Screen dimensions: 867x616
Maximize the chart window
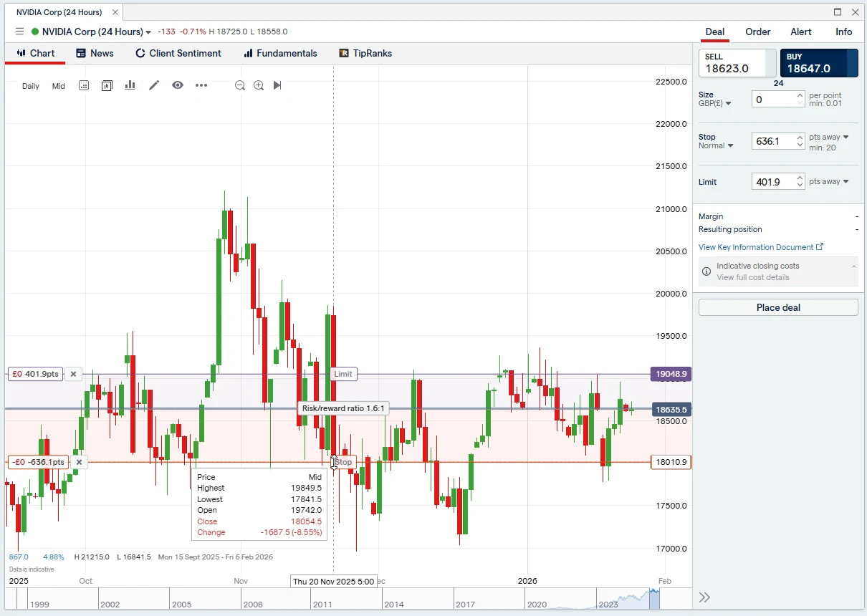[838, 12]
